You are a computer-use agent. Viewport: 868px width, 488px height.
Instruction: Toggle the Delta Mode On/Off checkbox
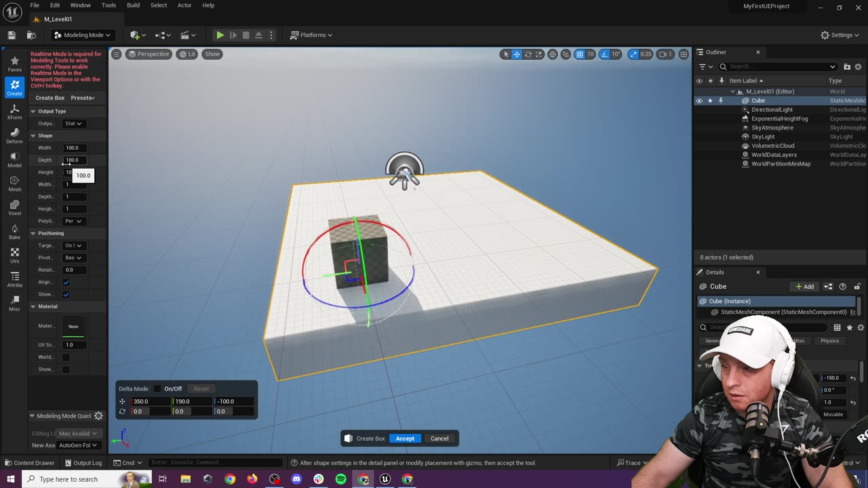coord(157,388)
